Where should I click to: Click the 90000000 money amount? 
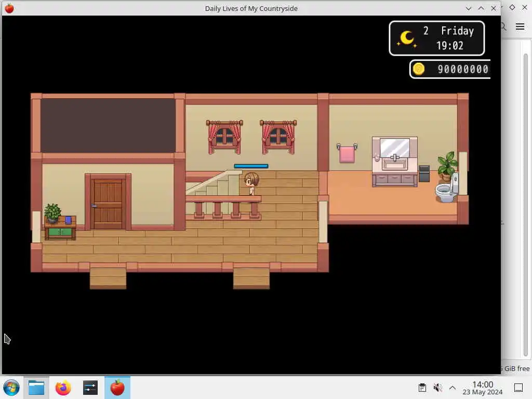click(463, 69)
